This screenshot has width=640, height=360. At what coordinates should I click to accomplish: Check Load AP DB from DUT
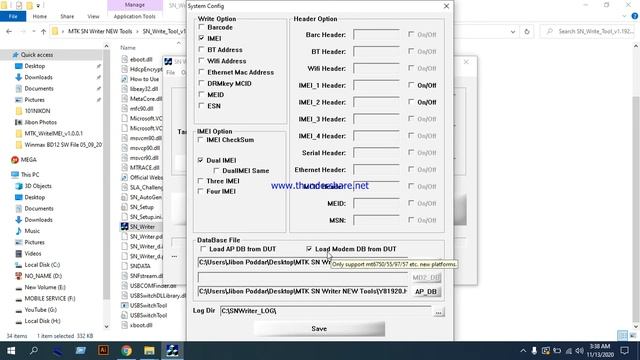[203, 249]
